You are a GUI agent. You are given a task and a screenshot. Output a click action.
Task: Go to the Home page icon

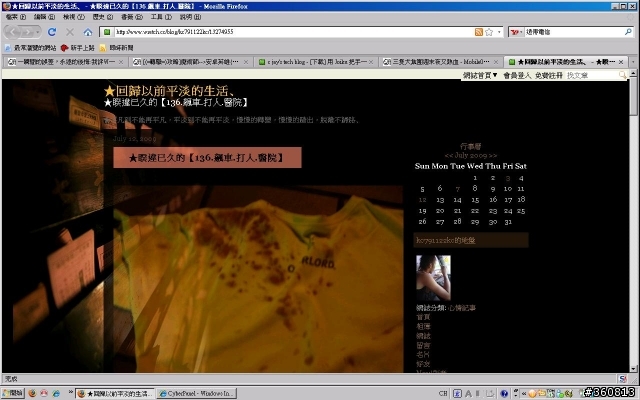coord(88,32)
